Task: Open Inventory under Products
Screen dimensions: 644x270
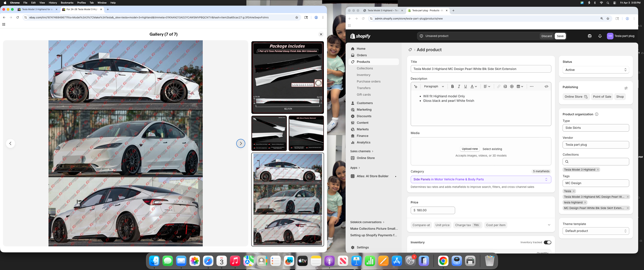Action: [364, 75]
